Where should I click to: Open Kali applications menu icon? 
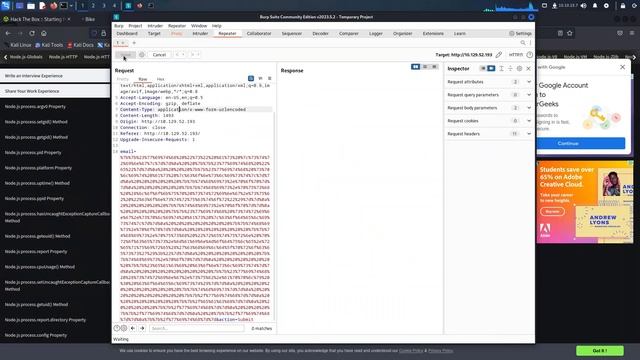point(5,6)
